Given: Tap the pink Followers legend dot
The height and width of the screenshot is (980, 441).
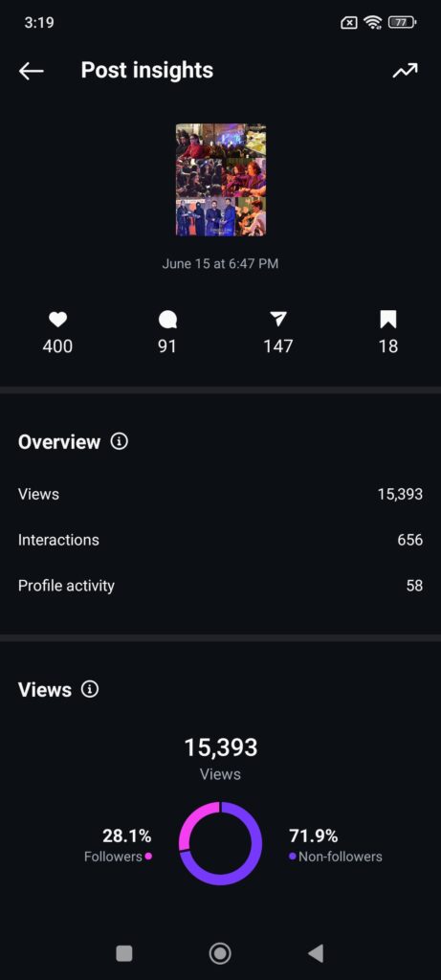Looking at the screenshot, I should (x=148, y=857).
